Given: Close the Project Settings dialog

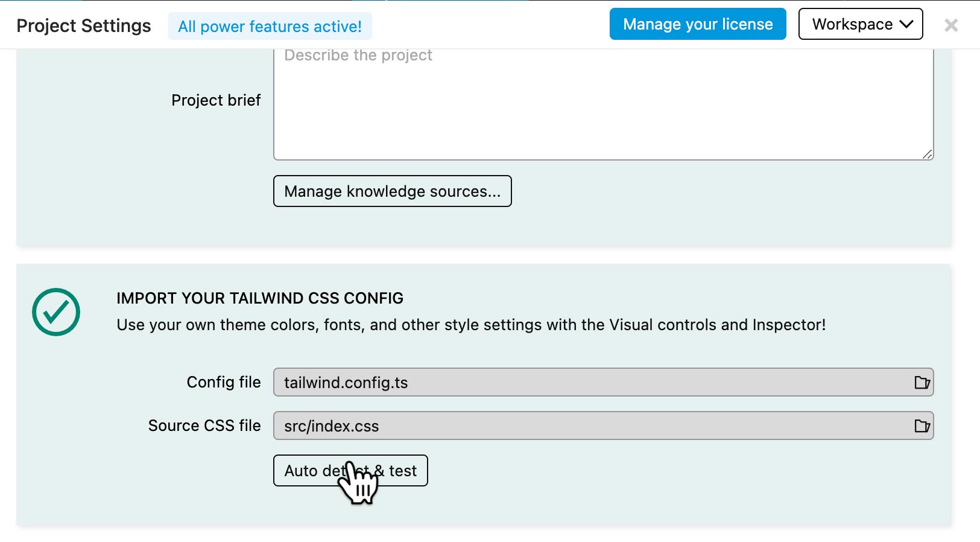Looking at the screenshot, I should tap(951, 25).
